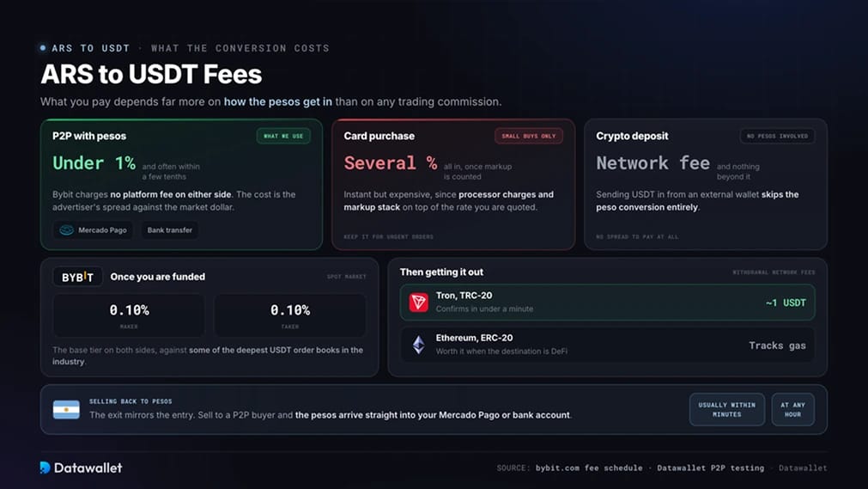Select the Bank transfer payment chip
The height and width of the screenshot is (489, 868).
coord(169,230)
